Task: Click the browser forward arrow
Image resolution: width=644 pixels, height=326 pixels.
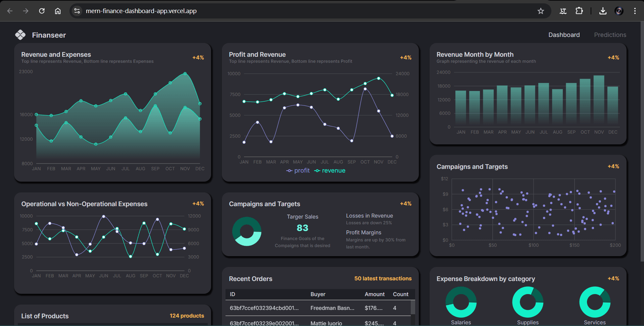Action: click(x=26, y=11)
